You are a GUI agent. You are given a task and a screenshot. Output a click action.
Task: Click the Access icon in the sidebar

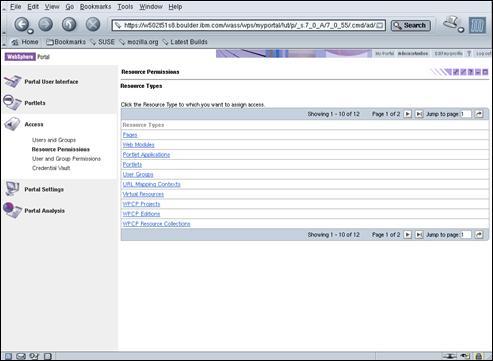[x=12, y=124]
